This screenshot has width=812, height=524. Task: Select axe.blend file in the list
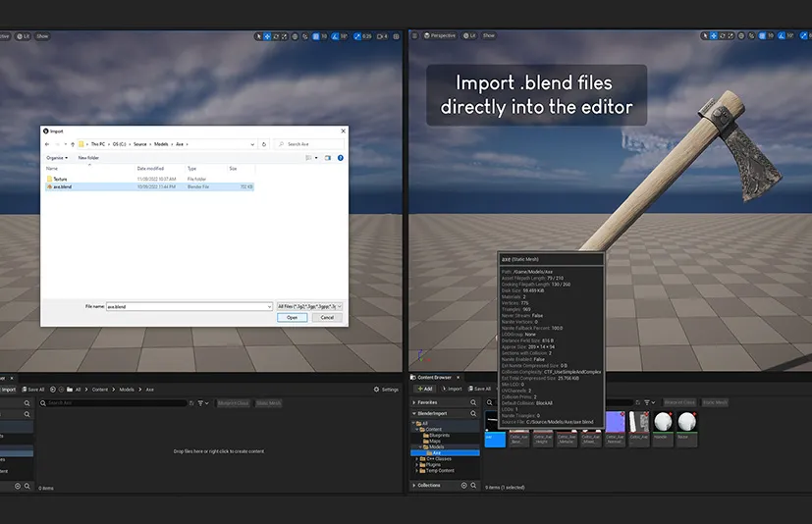point(62,186)
